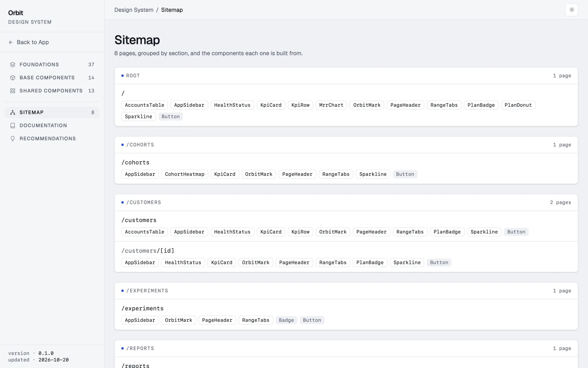Image resolution: width=588 pixels, height=368 pixels.
Task: Open the /cohorts page route
Action: click(x=136, y=163)
